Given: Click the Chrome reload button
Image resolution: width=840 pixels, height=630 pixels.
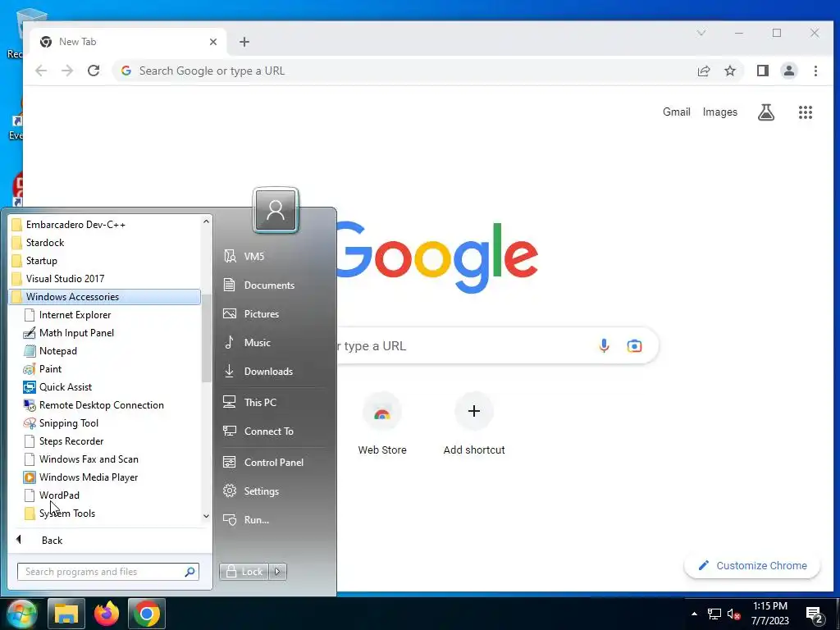Looking at the screenshot, I should coord(94,71).
